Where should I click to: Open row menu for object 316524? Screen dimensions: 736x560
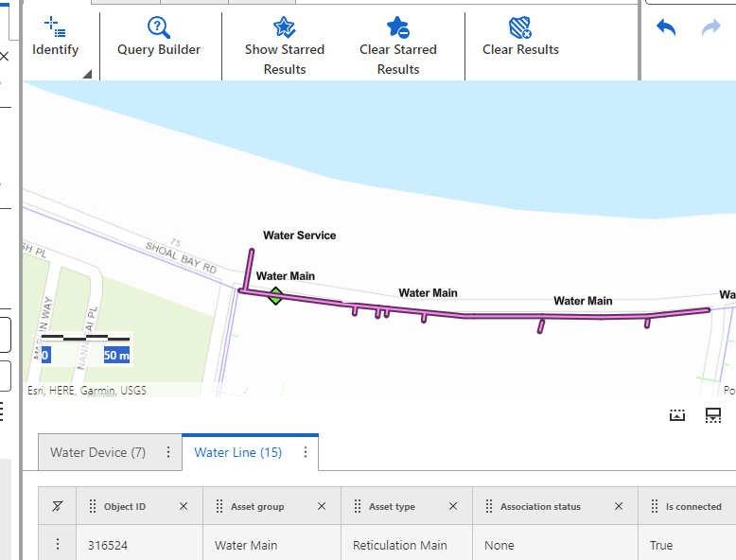[58, 545]
